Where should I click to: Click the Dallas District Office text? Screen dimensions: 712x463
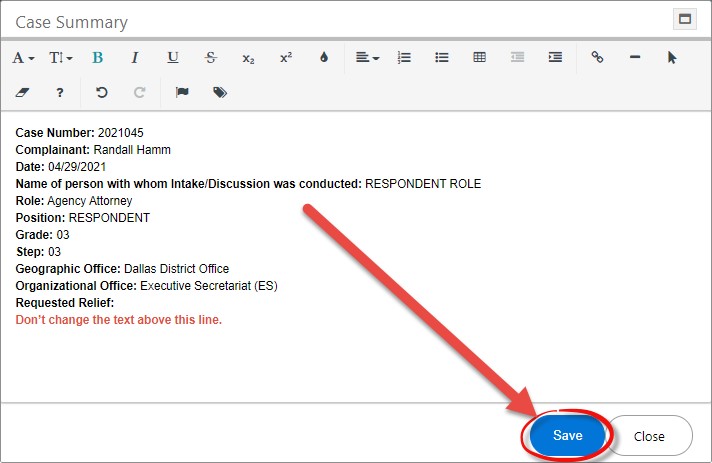176,269
